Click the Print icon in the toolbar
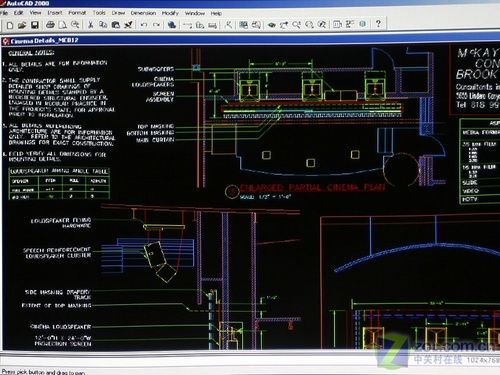 (x=50, y=25)
